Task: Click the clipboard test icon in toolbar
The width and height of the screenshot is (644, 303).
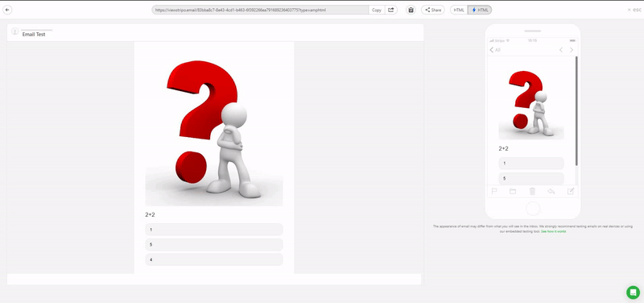Action: [x=411, y=10]
